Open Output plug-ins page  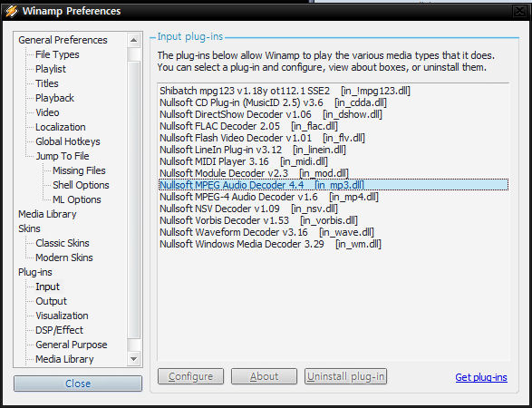[52, 301]
